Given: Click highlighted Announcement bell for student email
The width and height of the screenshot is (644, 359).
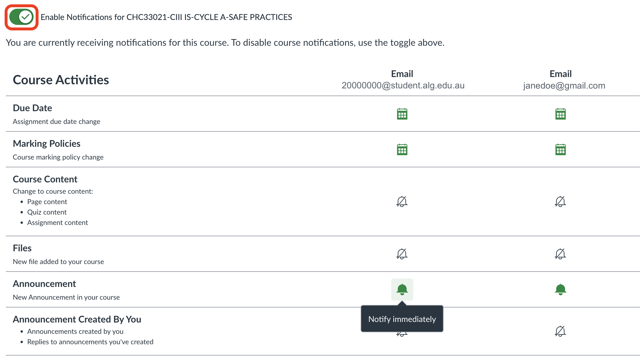Looking at the screenshot, I should (x=402, y=290).
